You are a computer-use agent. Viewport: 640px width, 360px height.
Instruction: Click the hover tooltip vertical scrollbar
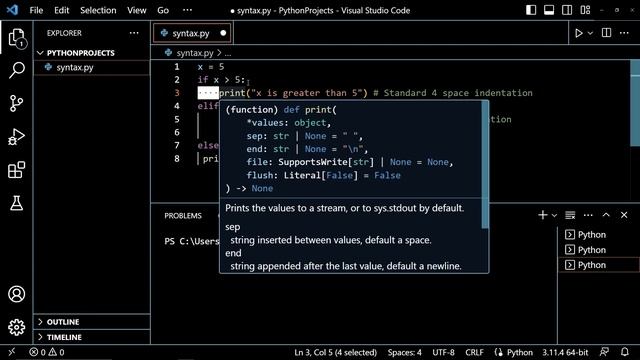tap(485, 165)
